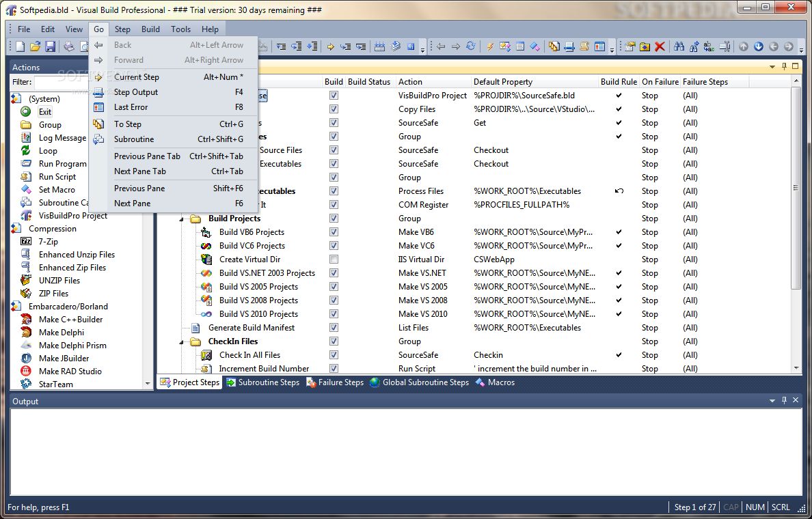Select the 7-Zip action
812x519 pixels.
click(x=48, y=242)
